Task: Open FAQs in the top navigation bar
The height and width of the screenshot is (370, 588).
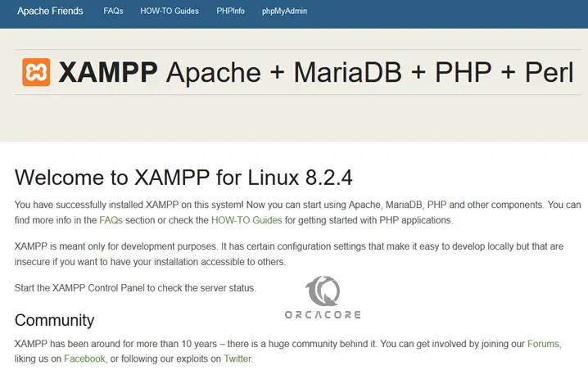Action: [114, 11]
